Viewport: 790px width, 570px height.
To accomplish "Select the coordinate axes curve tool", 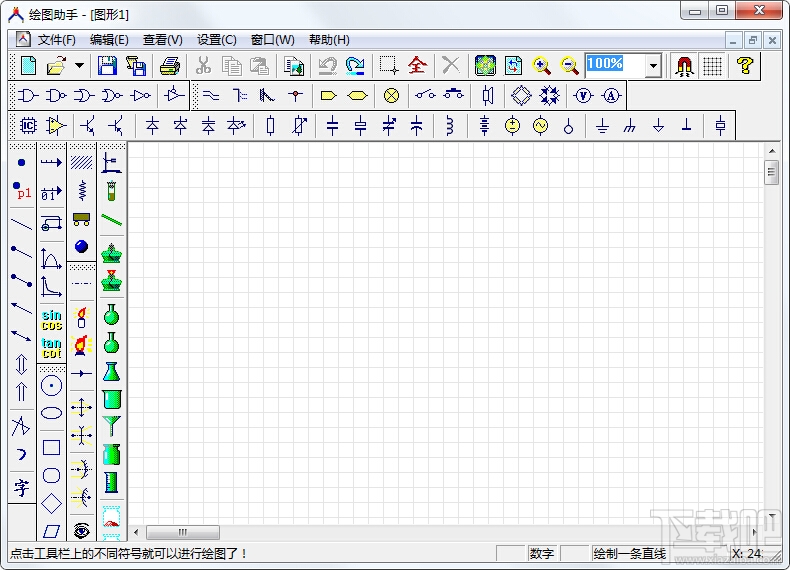I will point(51,259).
